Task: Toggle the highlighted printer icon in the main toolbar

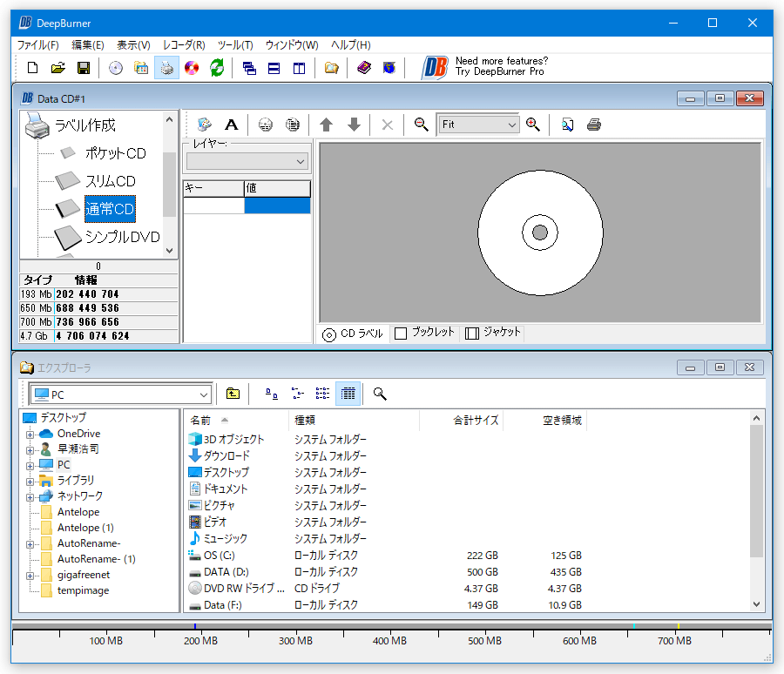Action: (x=166, y=68)
